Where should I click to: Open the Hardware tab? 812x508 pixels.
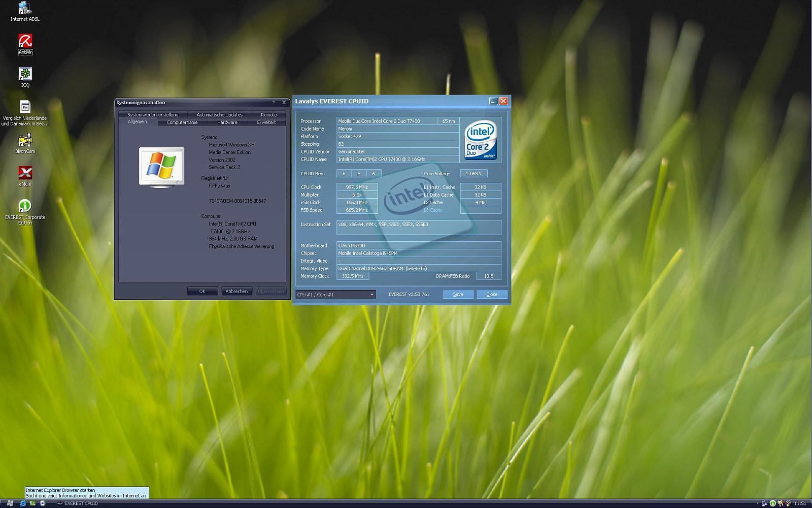click(227, 122)
